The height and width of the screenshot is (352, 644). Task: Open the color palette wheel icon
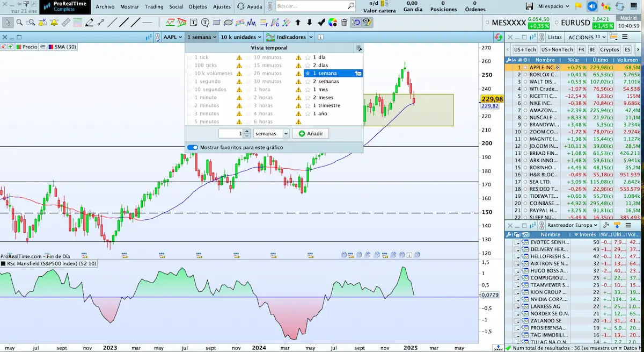point(332,23)
